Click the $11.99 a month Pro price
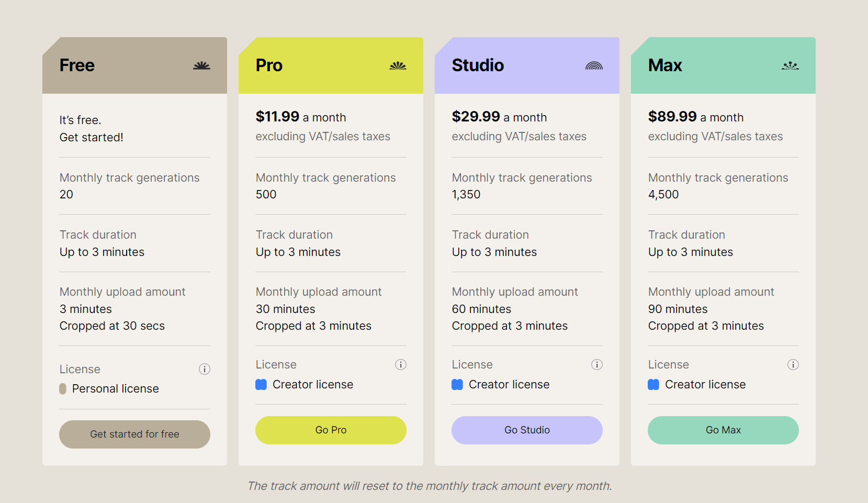The height and width of the screenshot is (503, 868). [x=300, y=117]
